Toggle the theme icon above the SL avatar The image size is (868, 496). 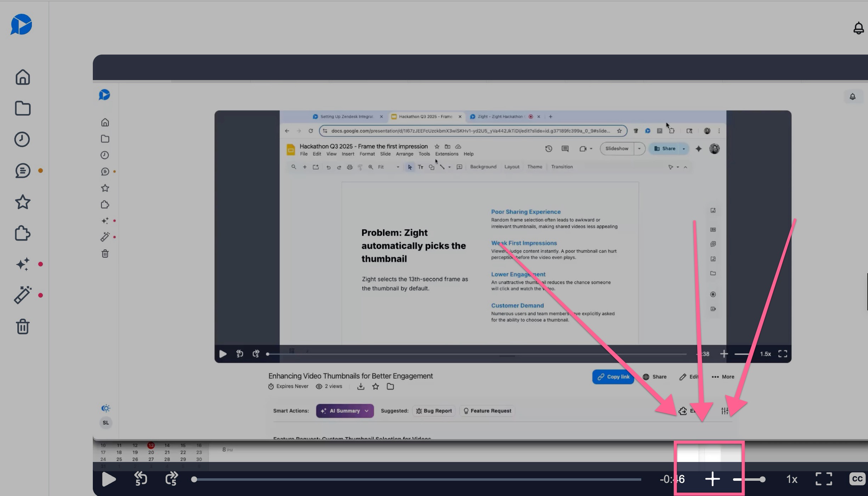coord(106,408)
